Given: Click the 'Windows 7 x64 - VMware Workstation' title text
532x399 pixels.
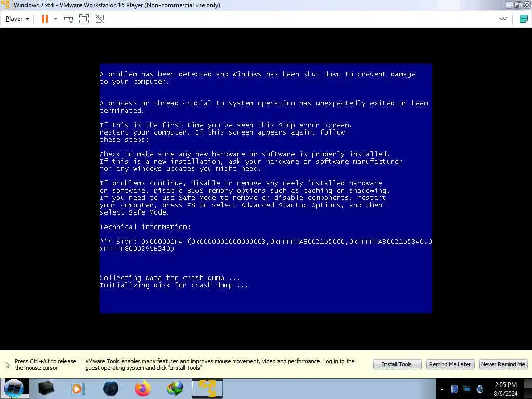Looking at the screenshot, I should (x=117, y=5).
